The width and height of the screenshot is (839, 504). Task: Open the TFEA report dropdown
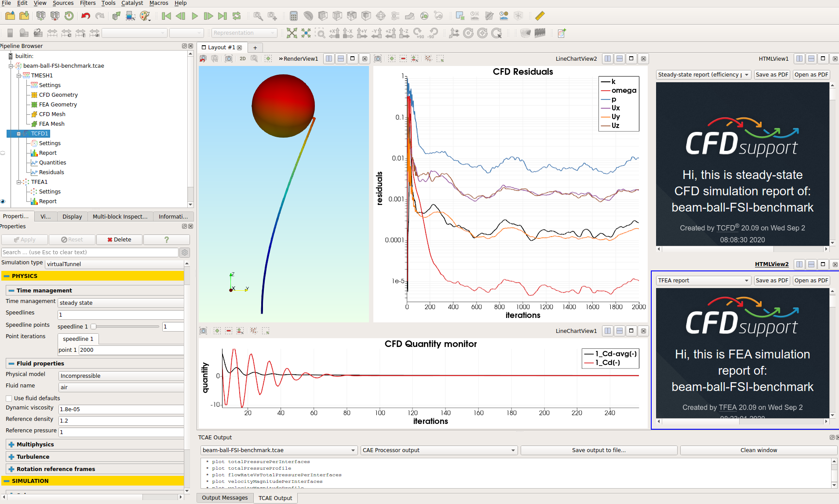[x=703, y=281]
